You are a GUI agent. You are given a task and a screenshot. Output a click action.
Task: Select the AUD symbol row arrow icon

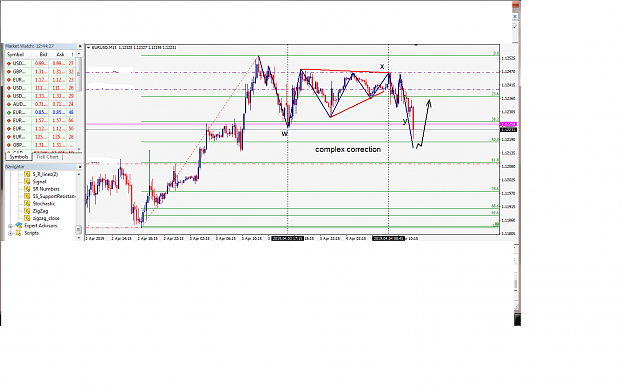click(9, 104)
